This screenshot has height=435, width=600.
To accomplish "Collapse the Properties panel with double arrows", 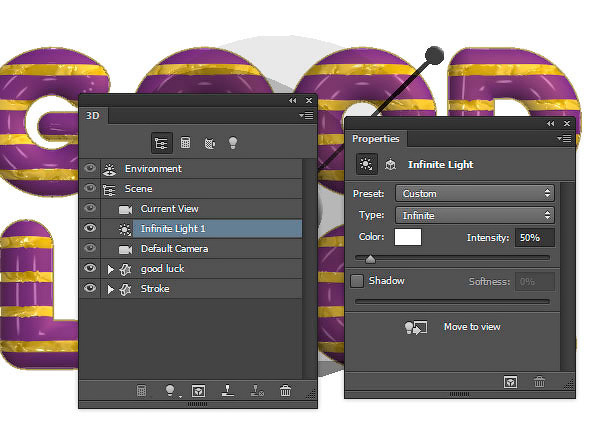I will click(x=551, y=124).
